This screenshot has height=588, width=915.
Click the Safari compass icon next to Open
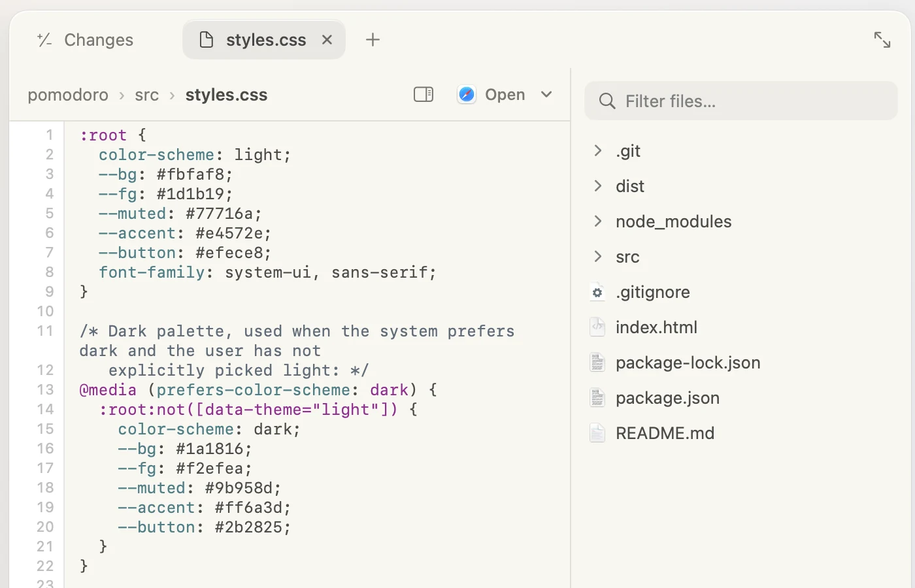(x=467, y=95)
